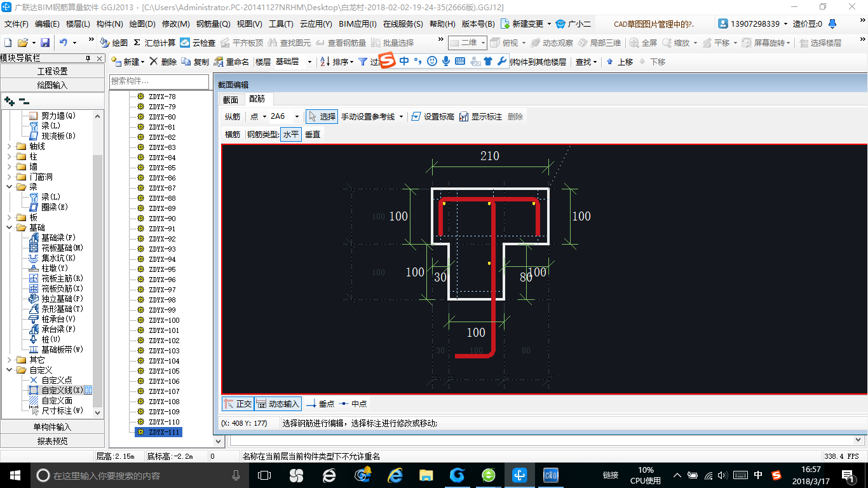Open Internet Explorer from the taskbar
Screen dimensions: 868x488
pyautogui.click(x=396, y=475)
